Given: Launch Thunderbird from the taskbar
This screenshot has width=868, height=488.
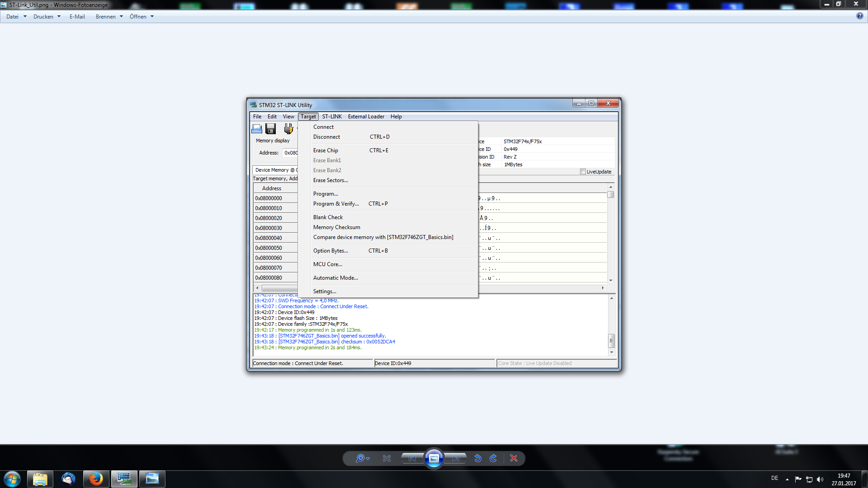Looking at the screenshot, I should coord(68,479).
